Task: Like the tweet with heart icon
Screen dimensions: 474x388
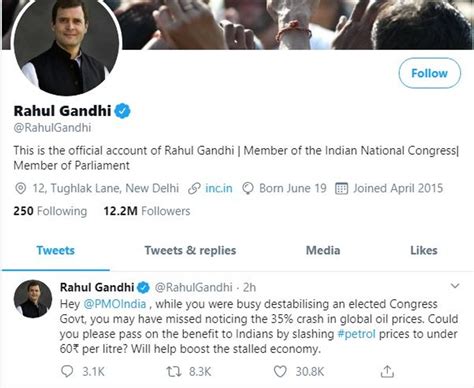Action: click(280, 371)
